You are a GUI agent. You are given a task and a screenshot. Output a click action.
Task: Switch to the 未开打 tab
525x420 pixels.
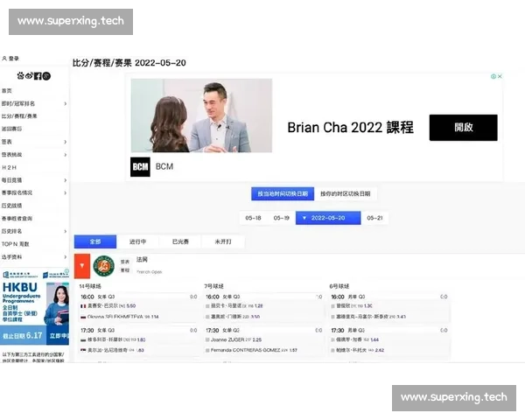point(223,241)
